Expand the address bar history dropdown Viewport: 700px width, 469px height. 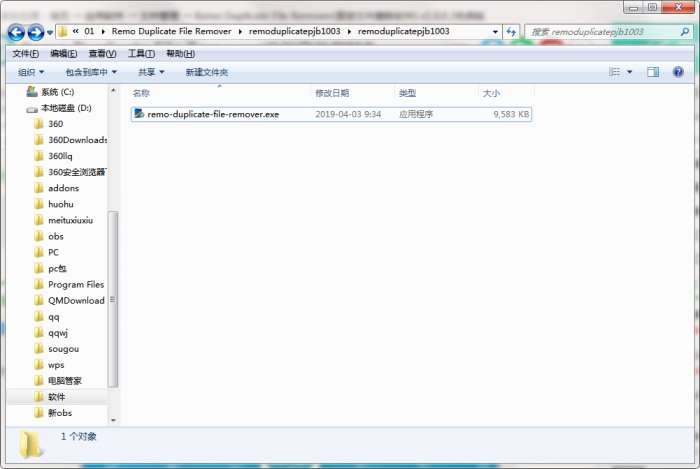coord(495,32)
